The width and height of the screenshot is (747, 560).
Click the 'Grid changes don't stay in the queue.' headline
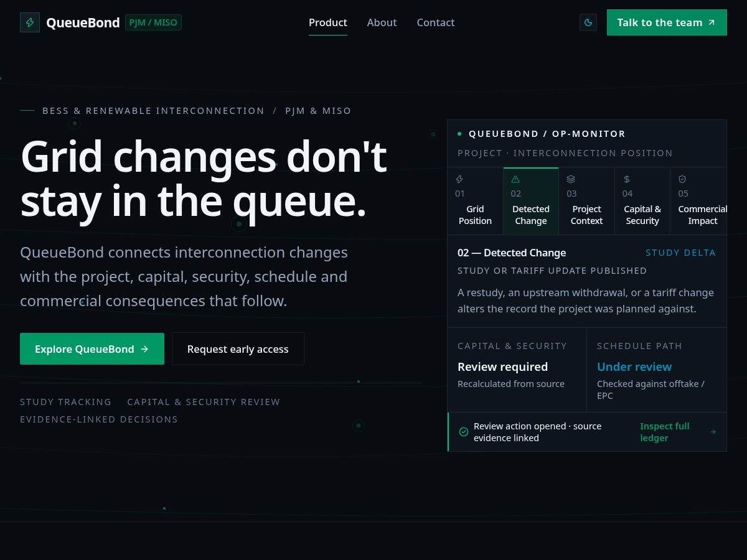tap(204, 180)
